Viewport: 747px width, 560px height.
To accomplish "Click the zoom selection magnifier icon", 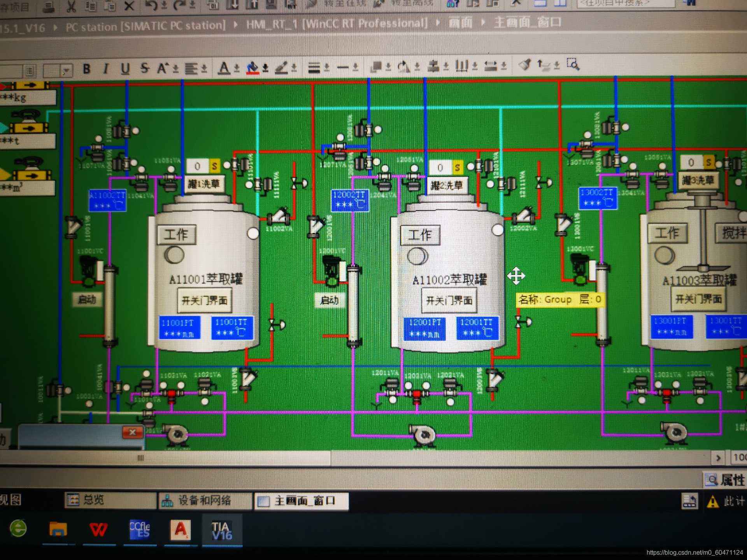I will pos(573,64).
